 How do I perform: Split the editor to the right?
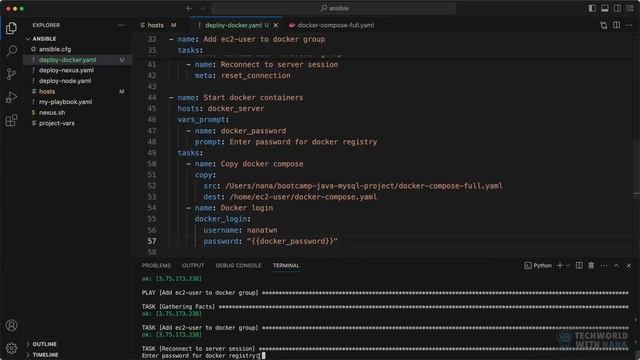pyautogui.click(x=616, y=25)
